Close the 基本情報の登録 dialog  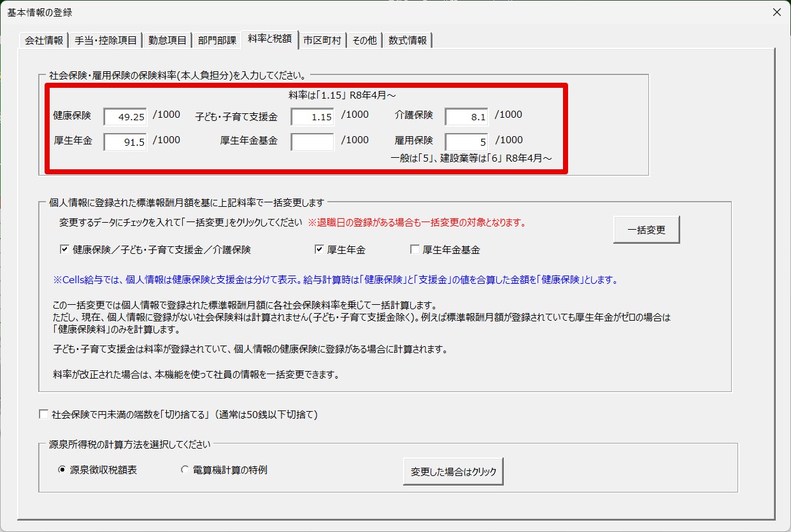(776, 12)
